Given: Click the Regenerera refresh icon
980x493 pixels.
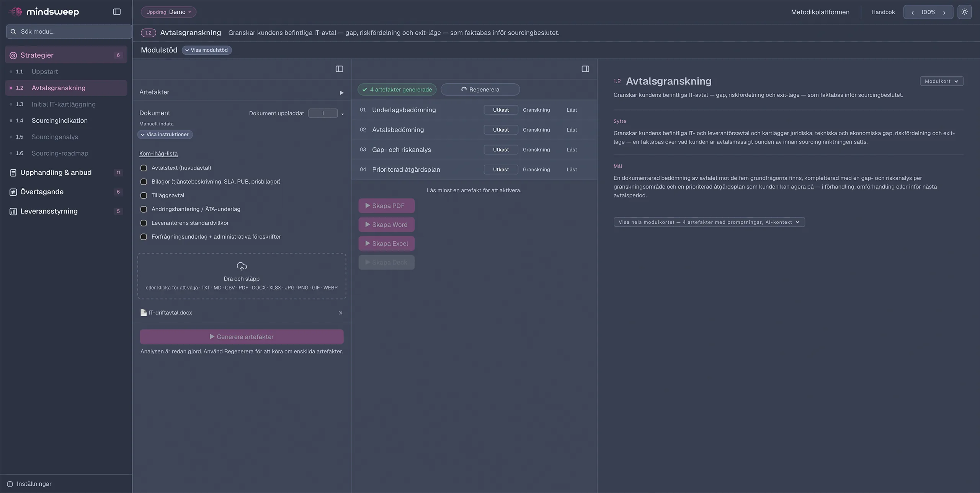Looking at the screenshot, I should (464, 89).
